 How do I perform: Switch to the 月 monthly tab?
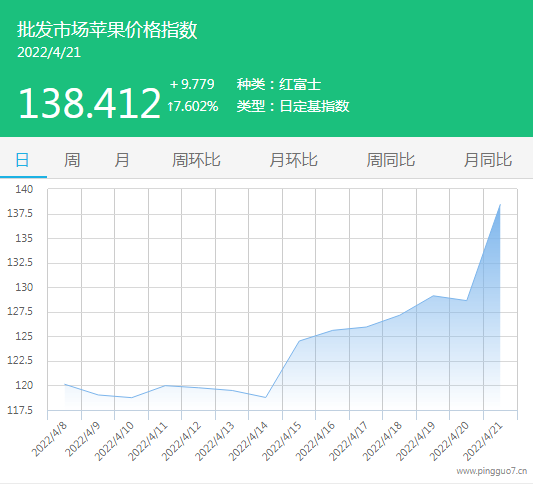click(122, 160)
